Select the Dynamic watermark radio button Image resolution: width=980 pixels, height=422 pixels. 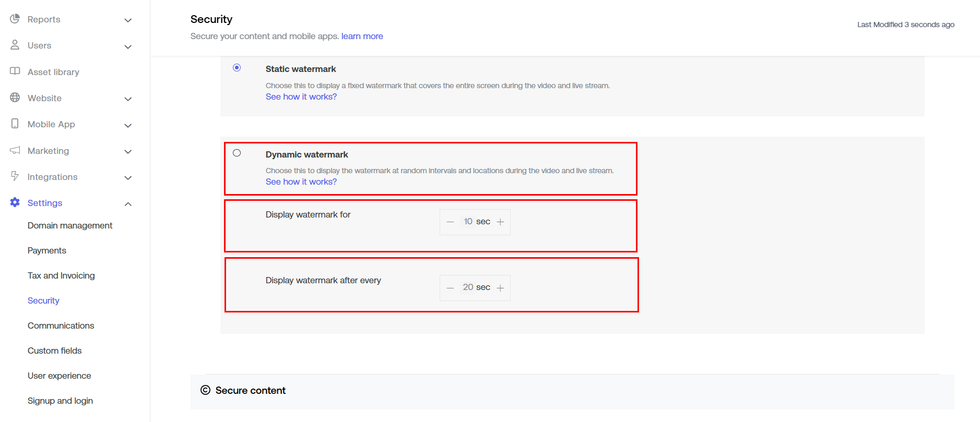click(x=237, y=153)
